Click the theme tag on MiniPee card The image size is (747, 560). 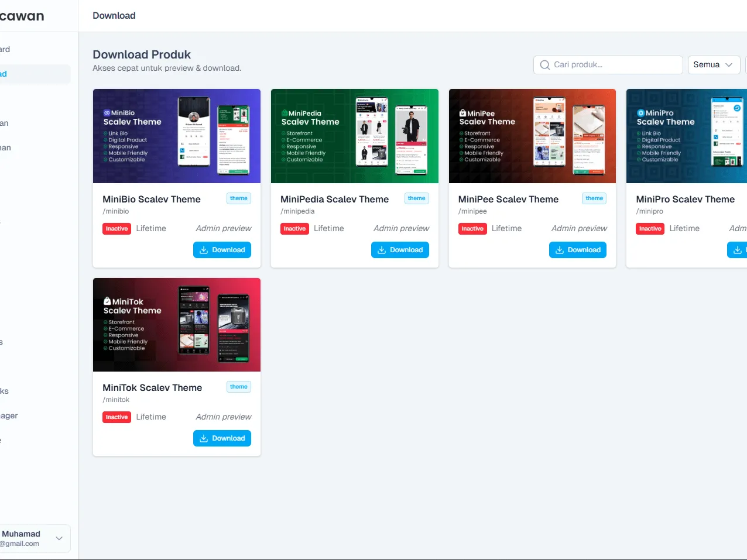click(594, 198)
